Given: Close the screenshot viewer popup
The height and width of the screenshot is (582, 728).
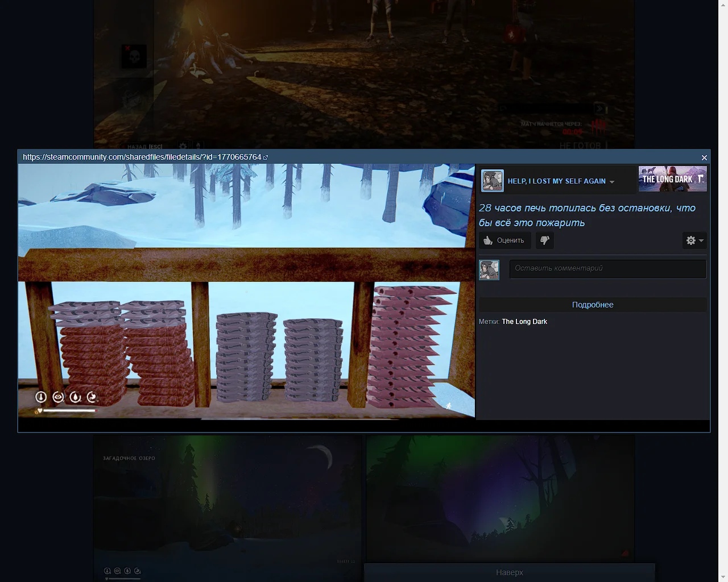Looking at the screenshot, I should (x=704, y=157).
